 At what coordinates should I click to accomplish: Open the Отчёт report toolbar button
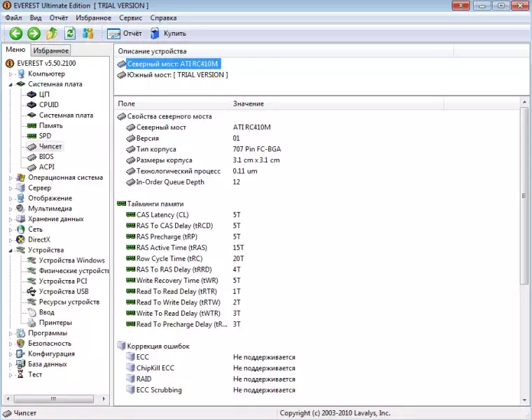(x=124, y=33)
